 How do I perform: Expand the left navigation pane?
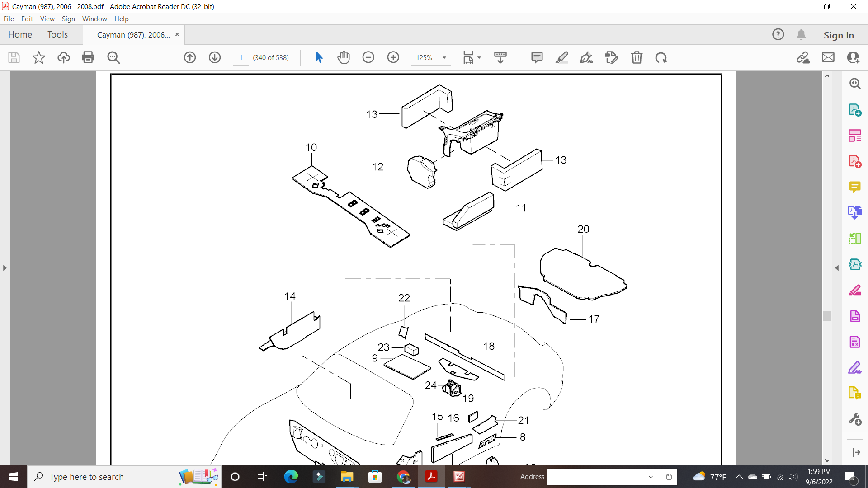(5, 268)
